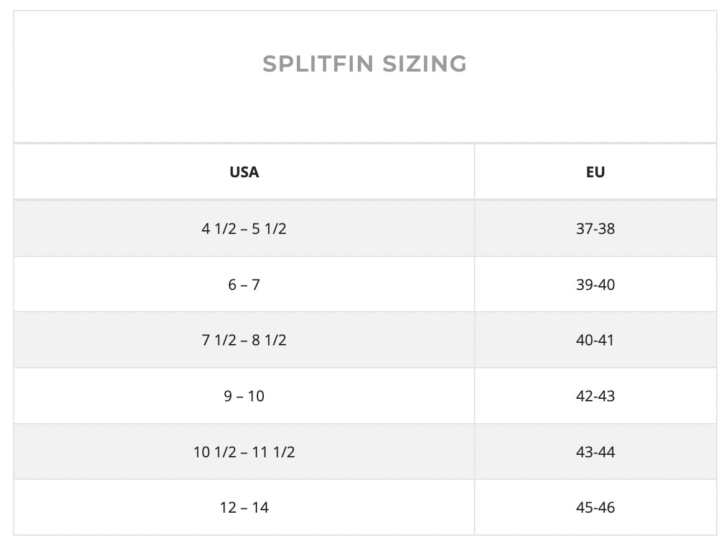The height and width of the screenshot is (560, 728).
Task: Click the 40-41 EU size cell
Action: coord(595,340)
